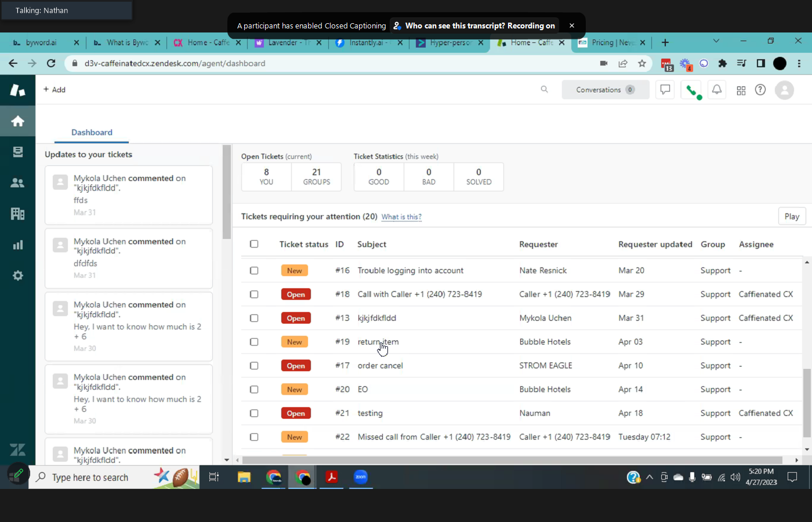Viewport: 812px width, 522px height.
Task: Open Admin gear icon in sidebar
Action: point(17,275)
